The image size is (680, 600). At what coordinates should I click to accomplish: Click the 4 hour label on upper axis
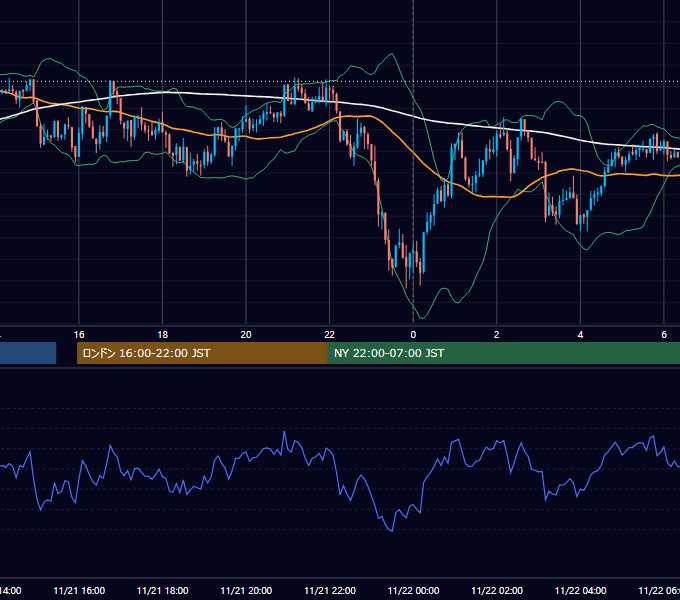580,335
